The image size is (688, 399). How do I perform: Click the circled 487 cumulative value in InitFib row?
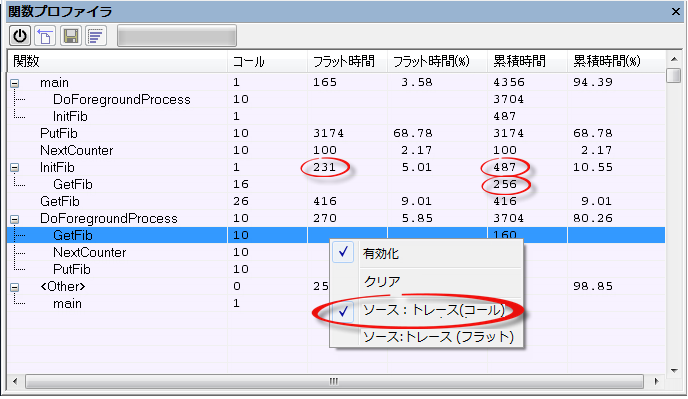pyautogui.click(x=505, y=167)
